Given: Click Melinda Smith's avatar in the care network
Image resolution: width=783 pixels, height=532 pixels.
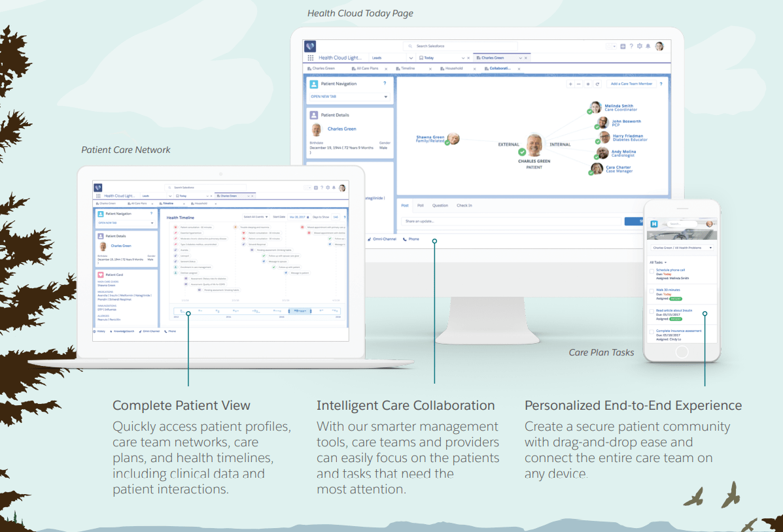Looking at the screenshot, I should tap(595, 108).
